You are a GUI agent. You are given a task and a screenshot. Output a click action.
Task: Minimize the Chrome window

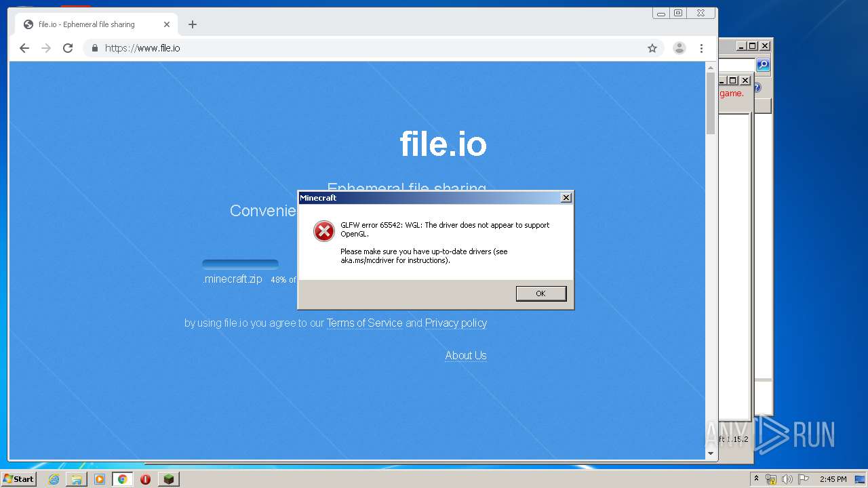661,13
